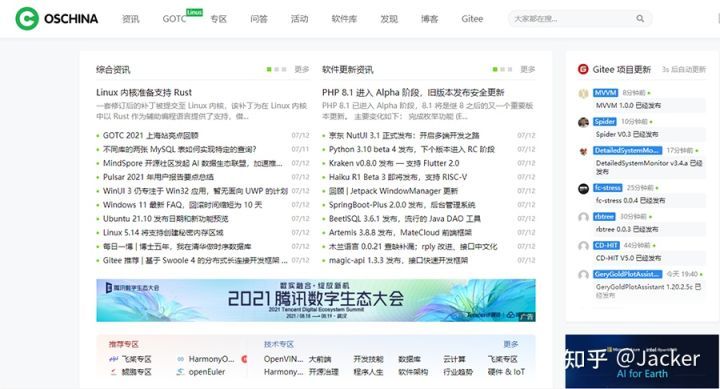Click the OSCHINA logo
This screenshot has width=720, height=389.
56,19
